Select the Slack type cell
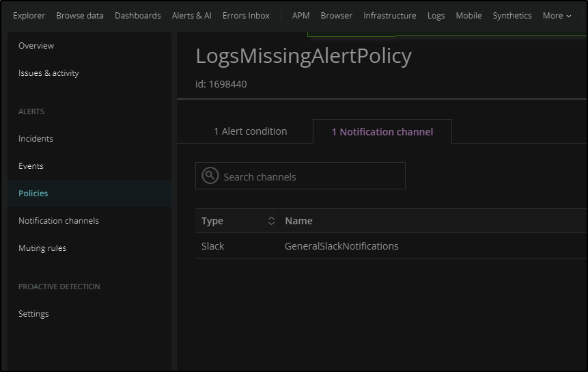Image resolution: width=588 pixels, height=372 pixels. pos(212,246)
